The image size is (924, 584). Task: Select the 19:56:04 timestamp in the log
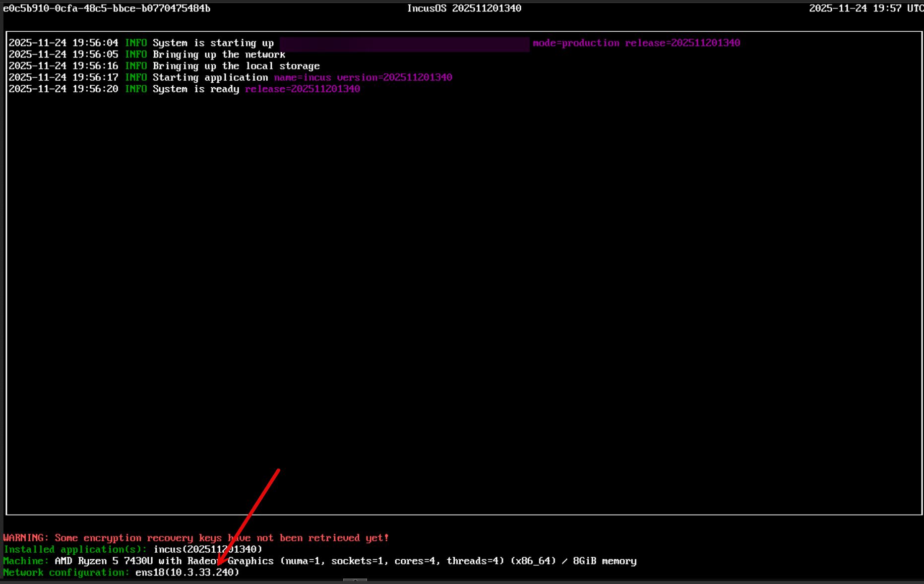[x=95, y=43]
